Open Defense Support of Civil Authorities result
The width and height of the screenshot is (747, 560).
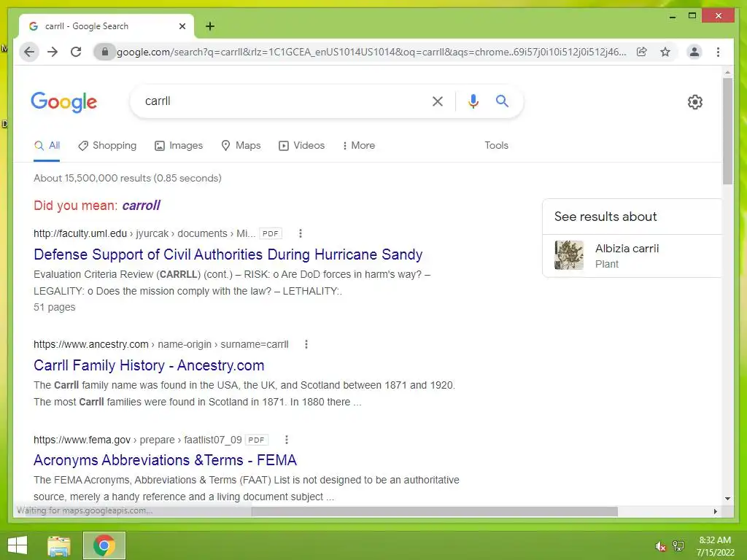228,254
